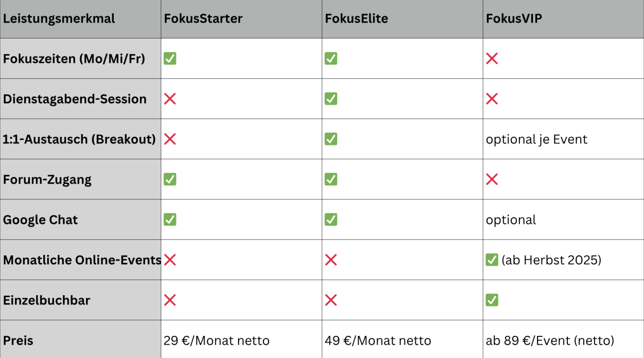The height and width of the screenshot is (358, 644).
Task: Select the optional je Event cell
Action: pos(563,139)
